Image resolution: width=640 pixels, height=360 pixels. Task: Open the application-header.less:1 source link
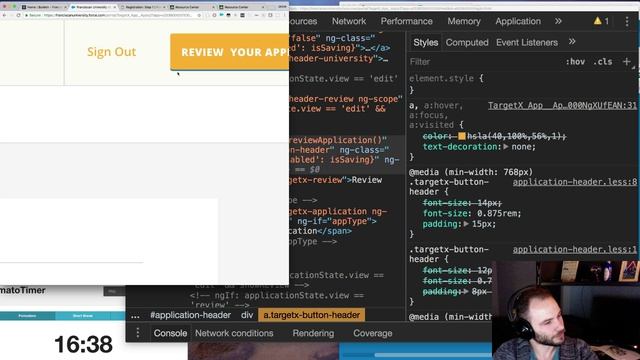[x=575, y=249]
